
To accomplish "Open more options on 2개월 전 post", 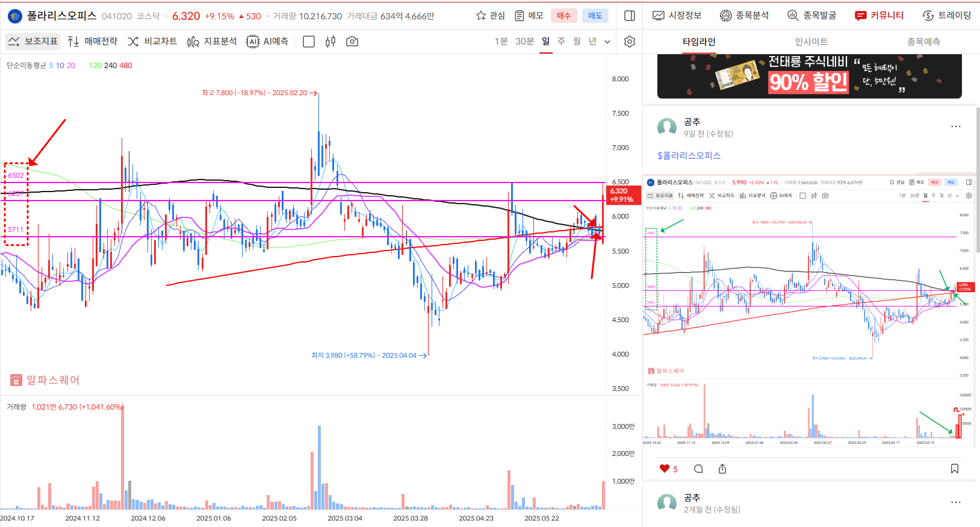I will [956, 502].
